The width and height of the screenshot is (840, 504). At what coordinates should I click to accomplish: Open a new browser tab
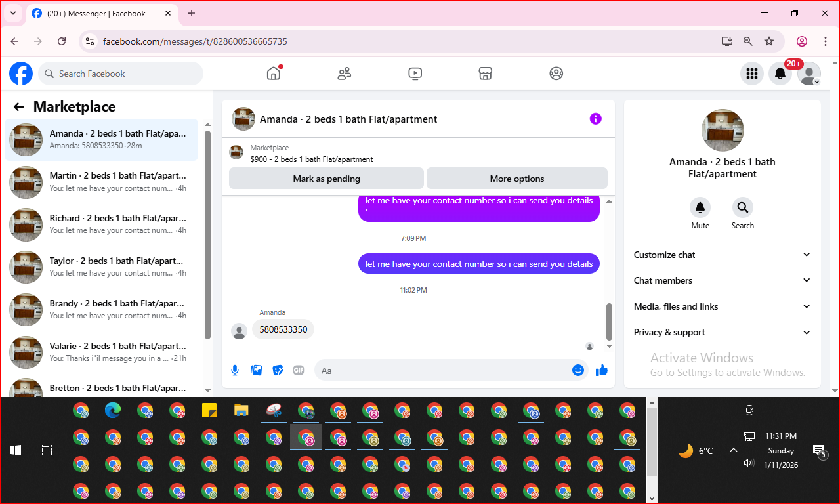tap(192, 13)
